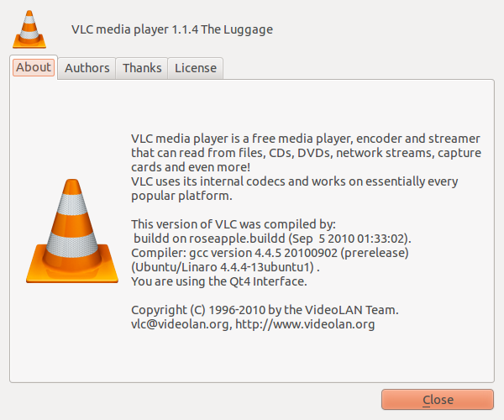Show the Thanks tab

(x=142, y=68)
